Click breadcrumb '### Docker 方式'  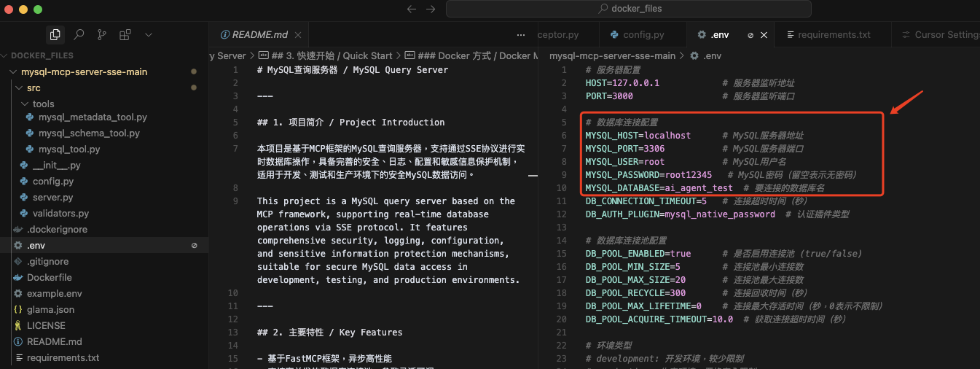[471, 55]
